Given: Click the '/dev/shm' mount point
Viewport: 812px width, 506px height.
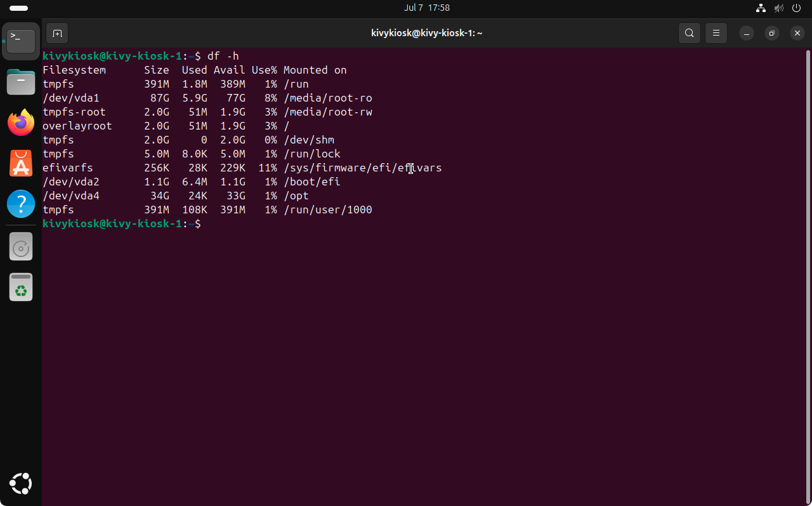Looking at the screenshot, I should pyautogui.click(x=309, y=140).
